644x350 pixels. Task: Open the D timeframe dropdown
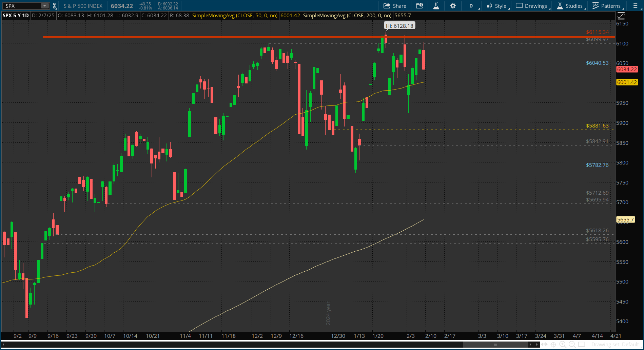point(473,6)
